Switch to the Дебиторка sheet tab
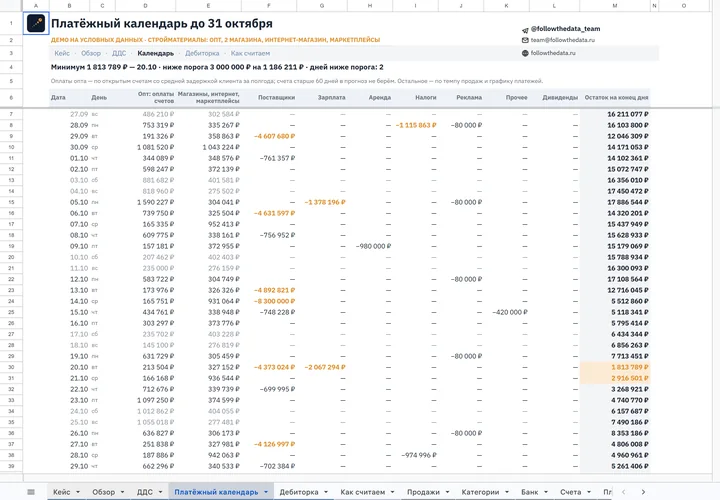The image size is (720, 500). pos(299,492)
